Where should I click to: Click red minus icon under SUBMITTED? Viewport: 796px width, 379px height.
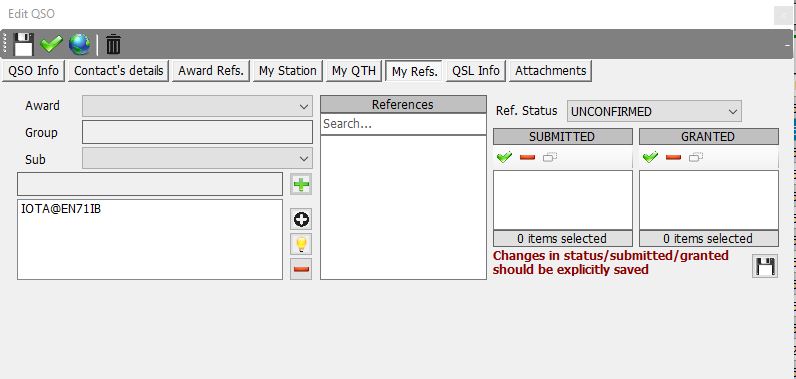pyautogui.click(x=527, y=158)
